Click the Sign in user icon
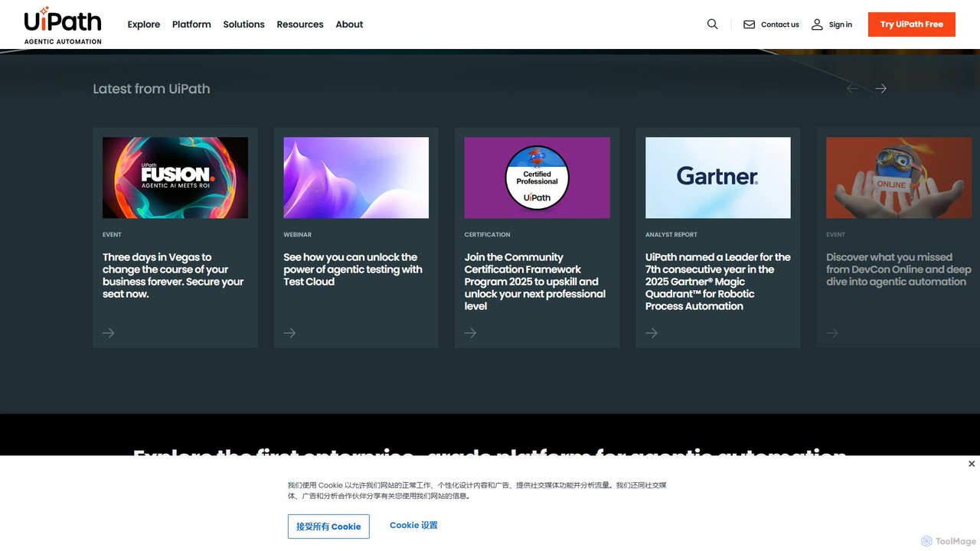980x551 pixels. (817, 24)
